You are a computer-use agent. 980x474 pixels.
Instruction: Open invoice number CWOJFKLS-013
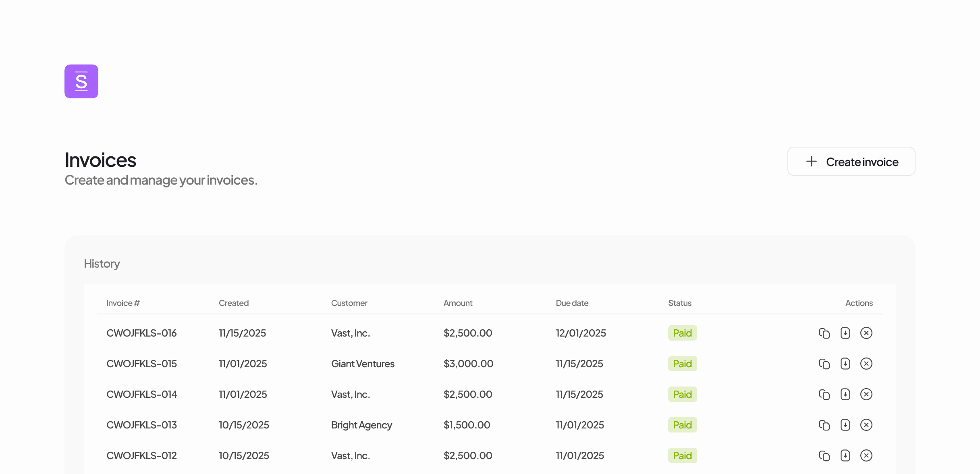click(x=141, y=425)
